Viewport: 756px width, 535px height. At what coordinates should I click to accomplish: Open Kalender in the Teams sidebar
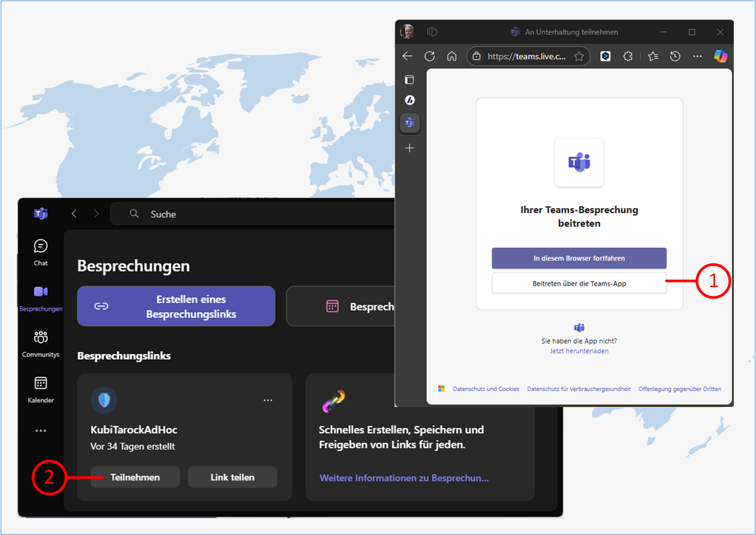click(40, 389)
